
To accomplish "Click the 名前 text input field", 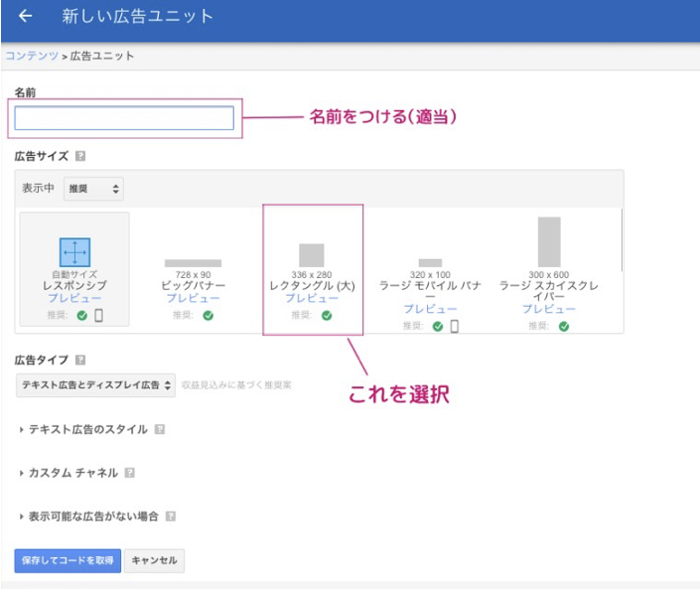I will (124, 119).
